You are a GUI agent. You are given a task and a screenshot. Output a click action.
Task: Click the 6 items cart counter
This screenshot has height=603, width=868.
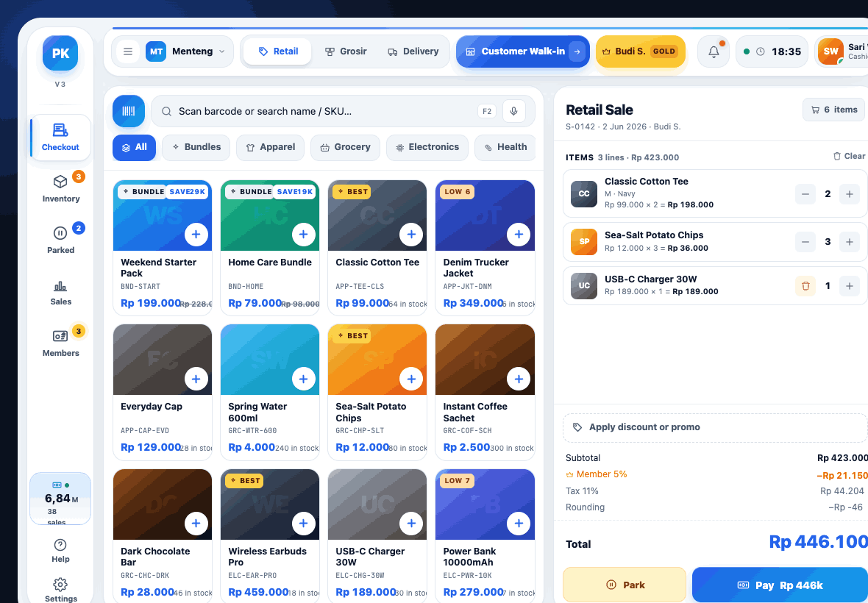tap(834, 110)
